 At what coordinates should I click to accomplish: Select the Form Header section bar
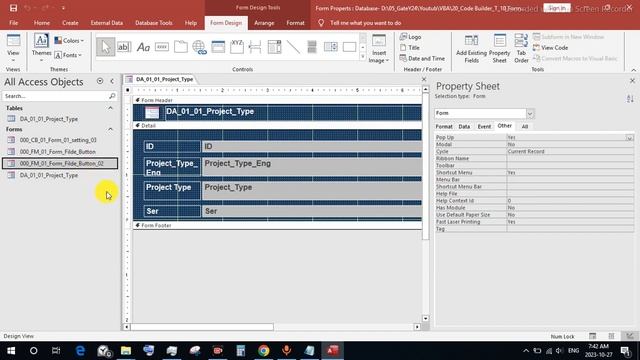[x=277, y=100]
